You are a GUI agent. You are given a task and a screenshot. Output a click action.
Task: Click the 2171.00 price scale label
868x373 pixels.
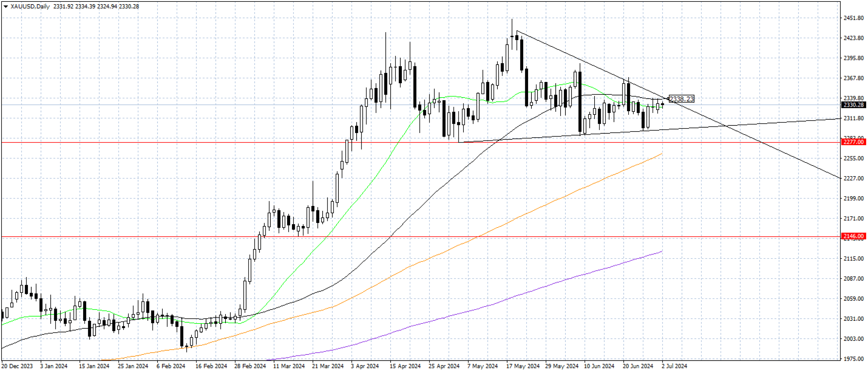coord(853,219)
